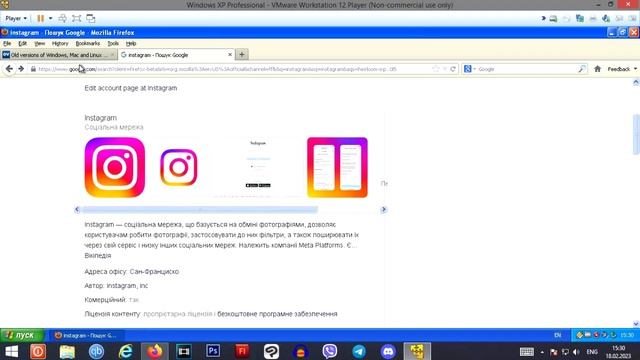This screenshot has width=640, height=360.
Task: Click VMware sound card device icon
Action: tap(606, 18)
